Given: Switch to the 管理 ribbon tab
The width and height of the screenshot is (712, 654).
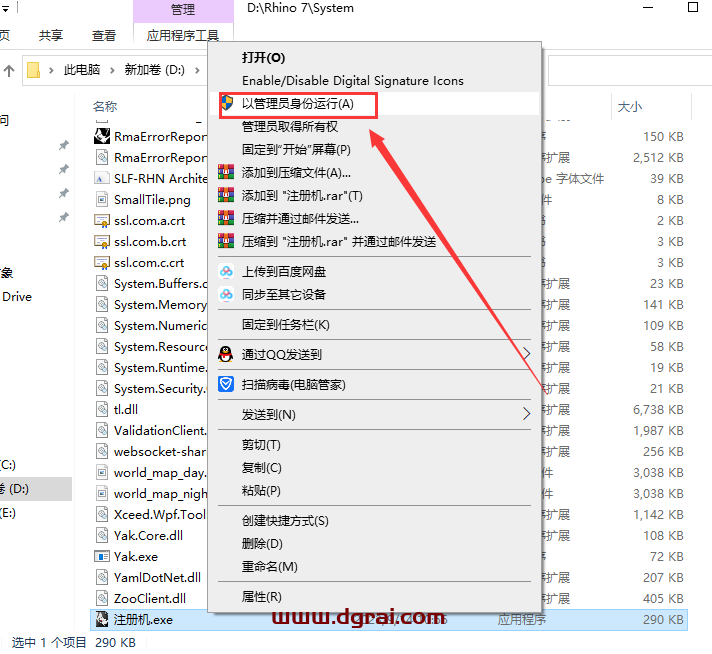Looking at the screenshot, I should click(183, 10).
